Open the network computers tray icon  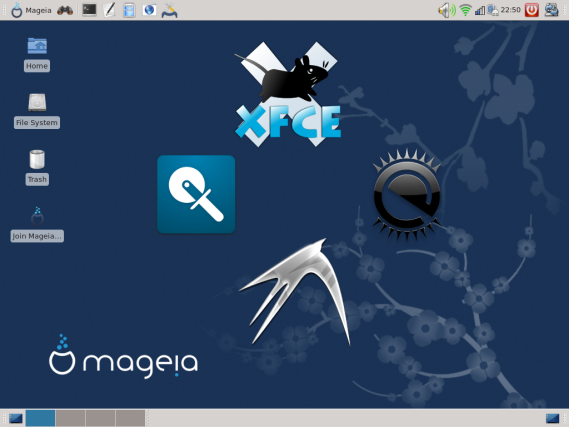(x=493, y=10)
